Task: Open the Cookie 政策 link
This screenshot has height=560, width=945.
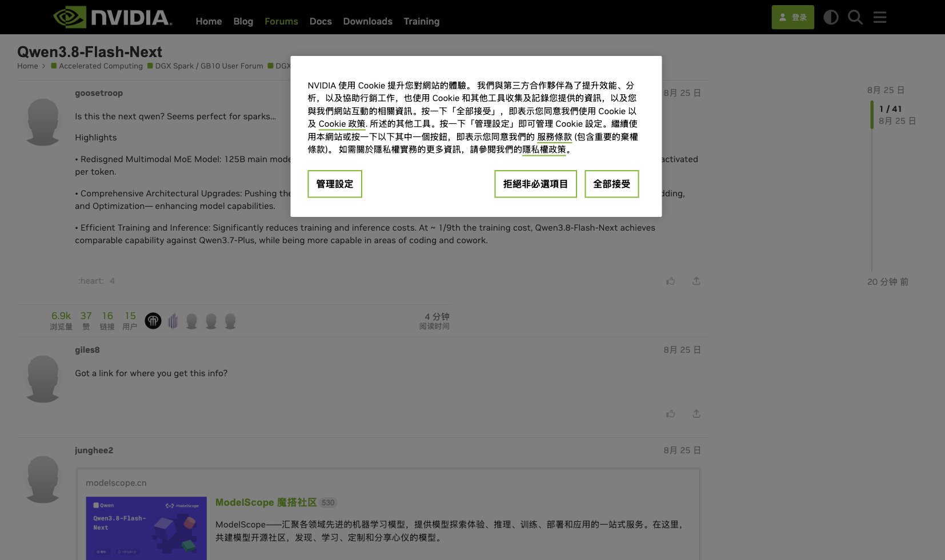Action: coord(342,124)
